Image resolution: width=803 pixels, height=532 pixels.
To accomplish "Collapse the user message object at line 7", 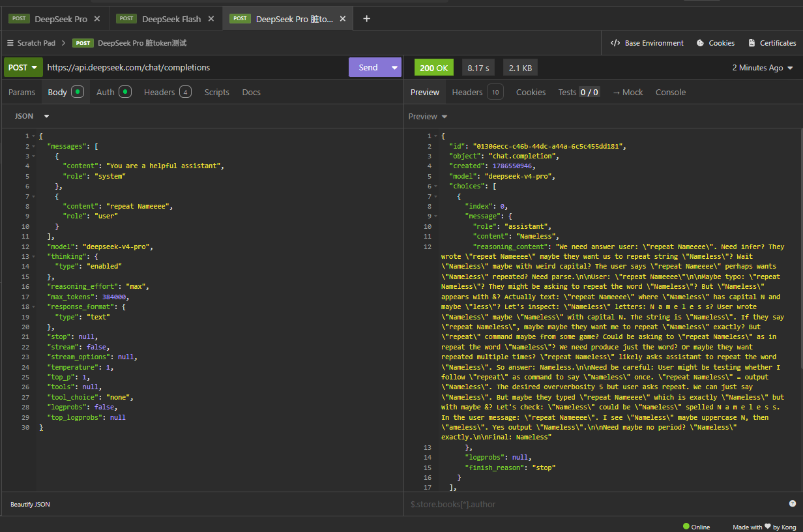I will 34,196.
